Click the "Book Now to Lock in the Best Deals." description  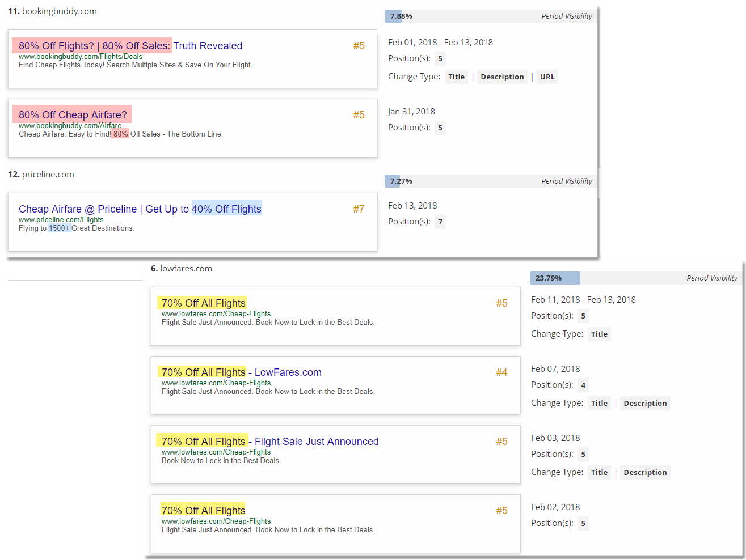pyautogui.click(x=221, y=461)
